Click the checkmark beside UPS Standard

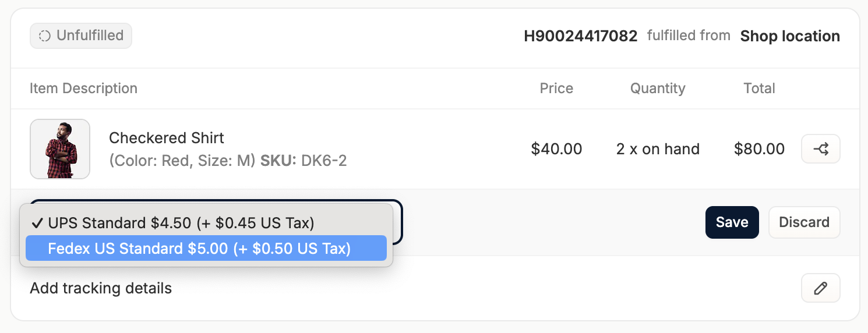(37, 223)
